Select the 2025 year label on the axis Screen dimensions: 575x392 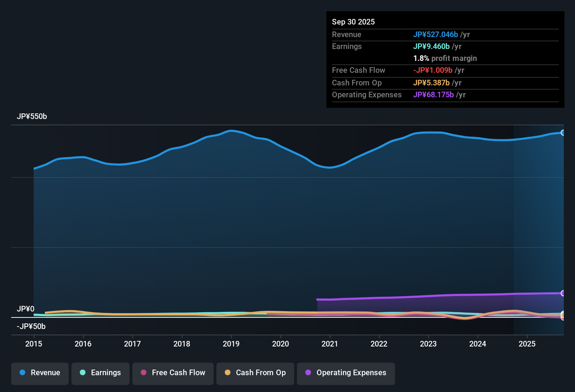pos(527,344)
